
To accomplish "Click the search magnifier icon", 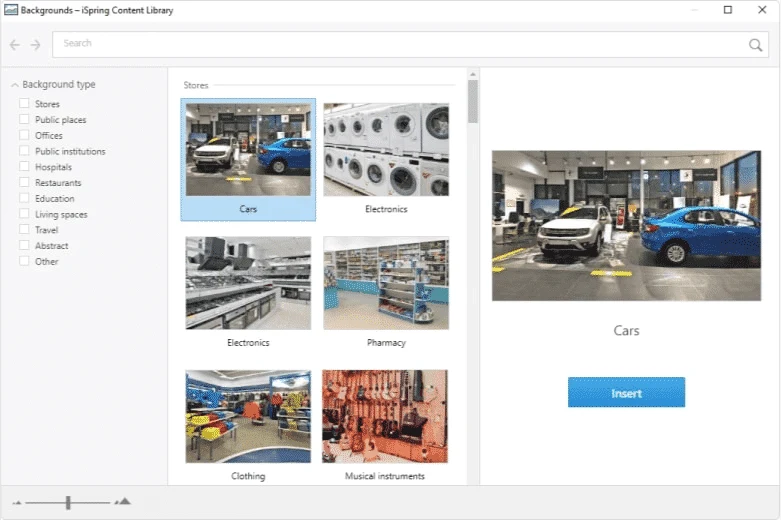I will click(x=755, y=45).
